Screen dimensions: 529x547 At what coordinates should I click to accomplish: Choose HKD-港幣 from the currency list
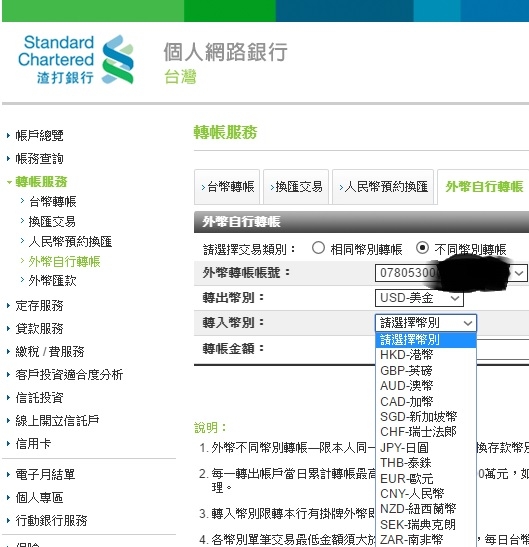click(426, 355)
